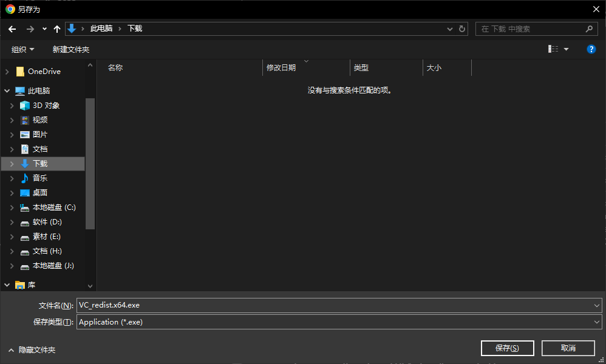606x364 pixels.
Task: Expand the 3D 对象 node
Action: pos(12,106)
